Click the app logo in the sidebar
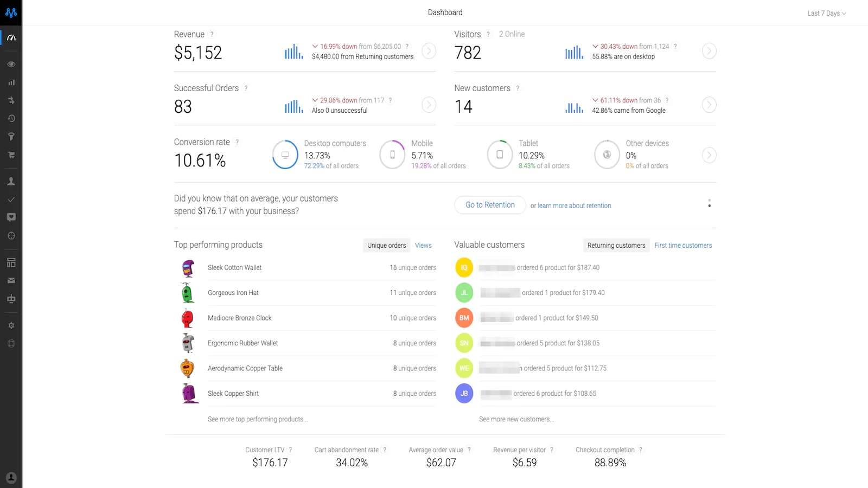 11,12
